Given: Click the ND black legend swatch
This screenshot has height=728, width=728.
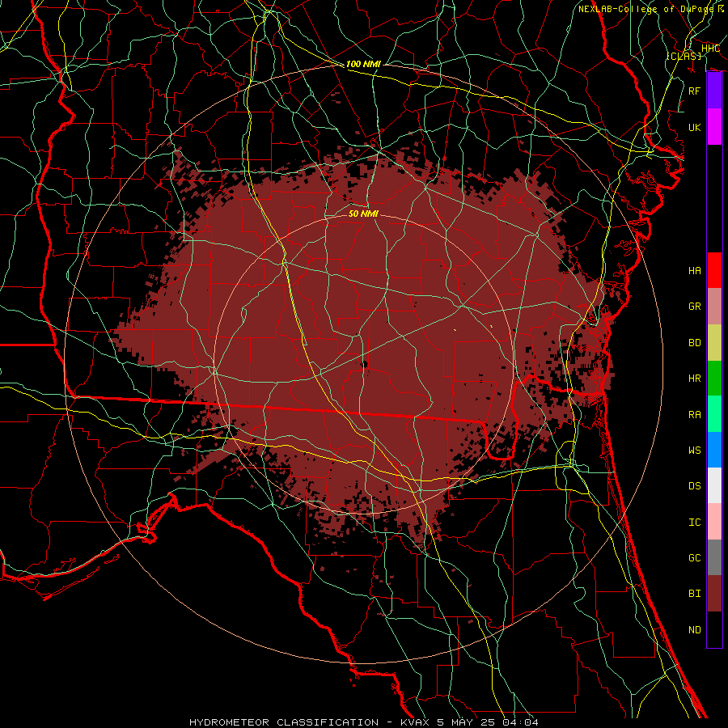Looking at the screenshot, I should click(714, 629).
